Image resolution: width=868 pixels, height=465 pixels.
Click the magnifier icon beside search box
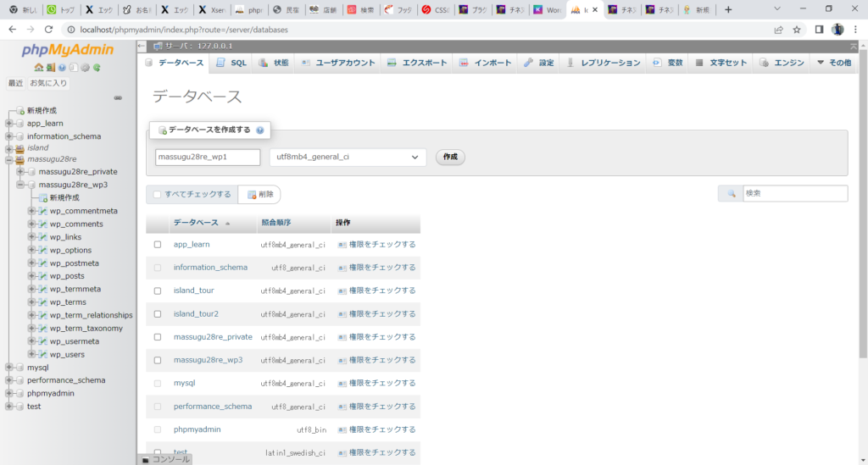pyautogui.click(x=731, y=193)
